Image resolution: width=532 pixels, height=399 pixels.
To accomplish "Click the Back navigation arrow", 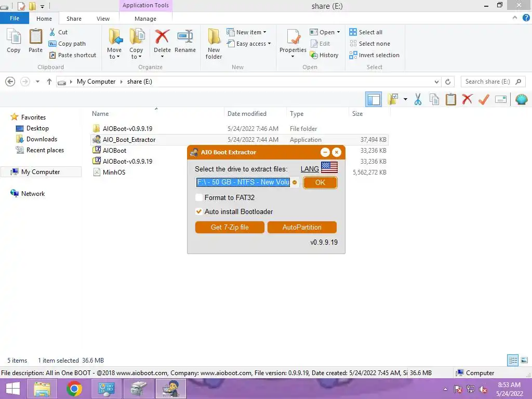I will pyautogui.click(x=10, y=82).
